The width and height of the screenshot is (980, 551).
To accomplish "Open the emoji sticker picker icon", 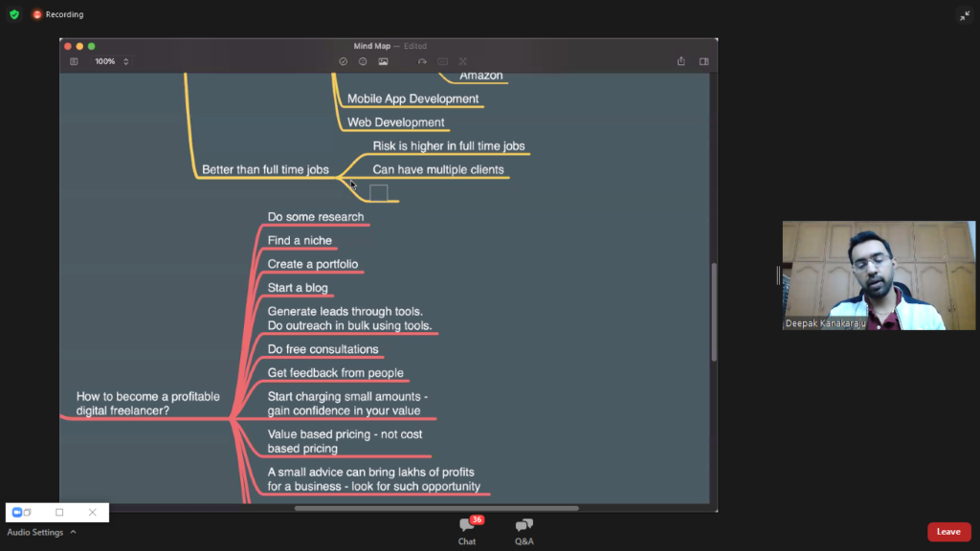I will click(363, 61).
